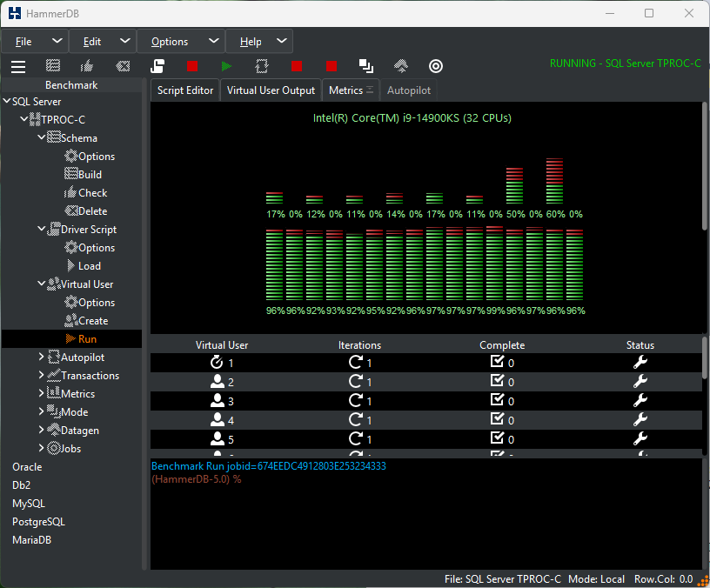
Task: Click Complete checkbox icon for Virtual User 2
Action: (497, 380)
